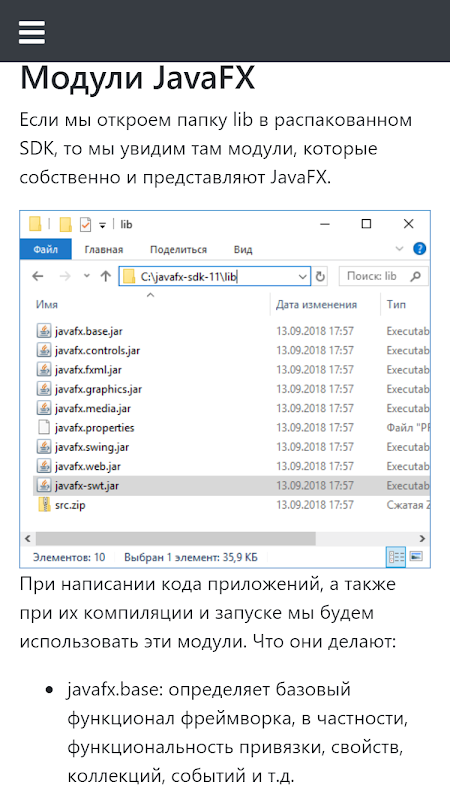450x800 pixels.
Task: Click the jar icon of javafx.swing.jar
Action: point(44,447)
